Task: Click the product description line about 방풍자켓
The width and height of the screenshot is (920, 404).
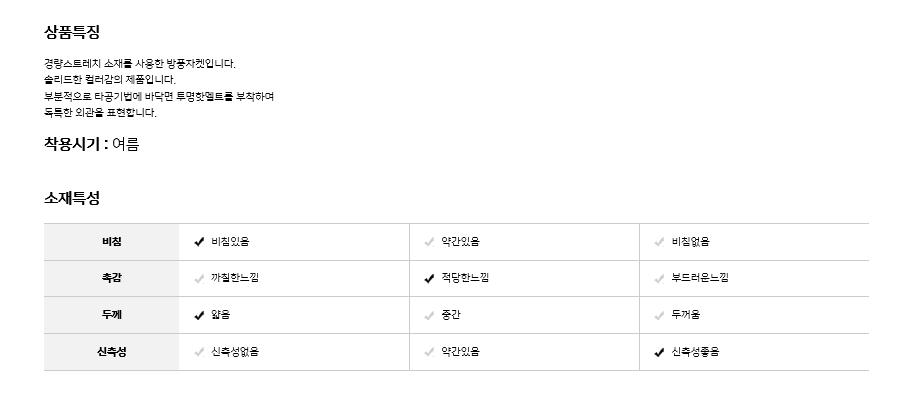Action: pos(139,64)
